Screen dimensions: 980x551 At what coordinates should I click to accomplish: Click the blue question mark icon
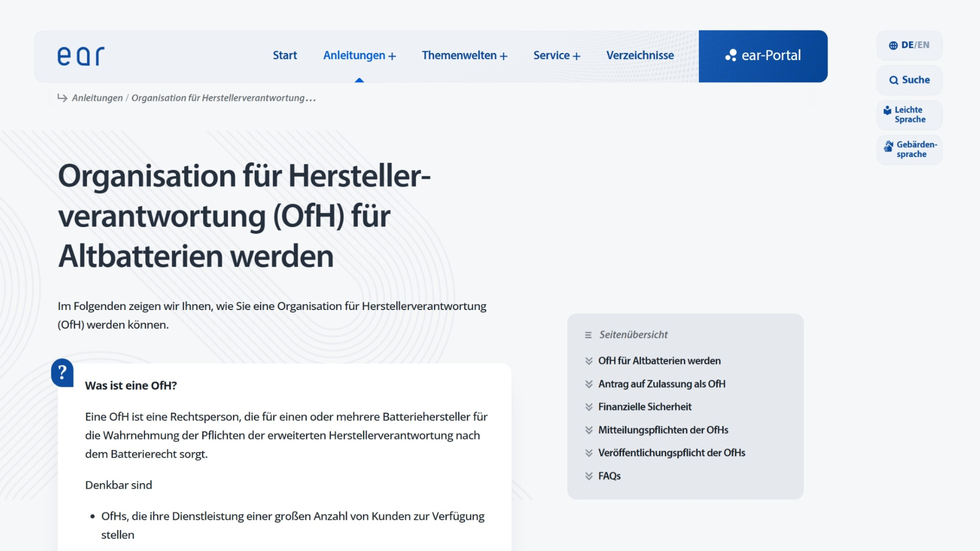click(x=62, y=372)
